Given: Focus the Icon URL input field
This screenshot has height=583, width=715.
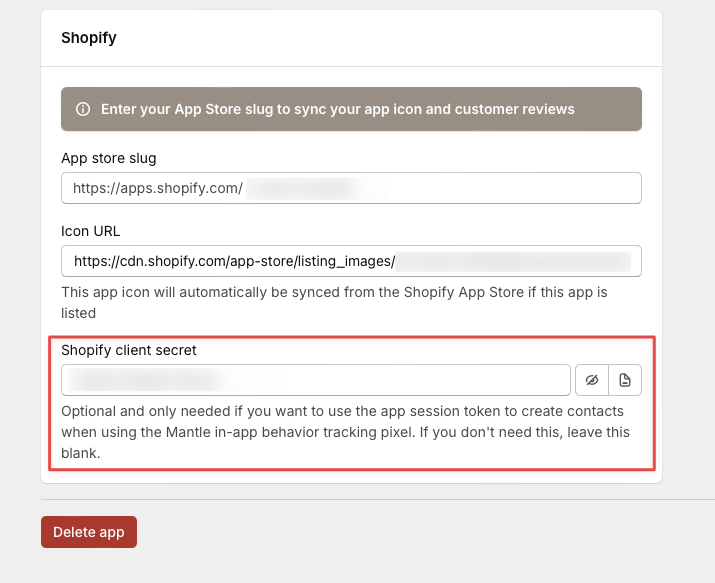Looking at the screenshot, I should (351, 261).
